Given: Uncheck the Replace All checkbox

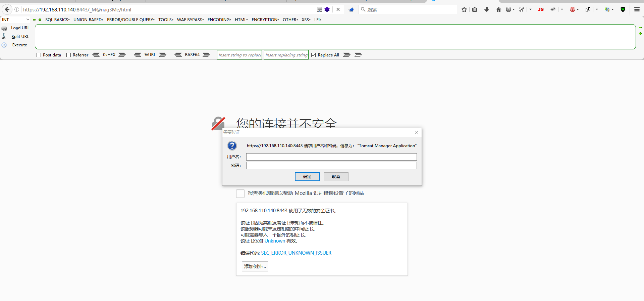Looking at the screenshot, I should click(313, 55).
